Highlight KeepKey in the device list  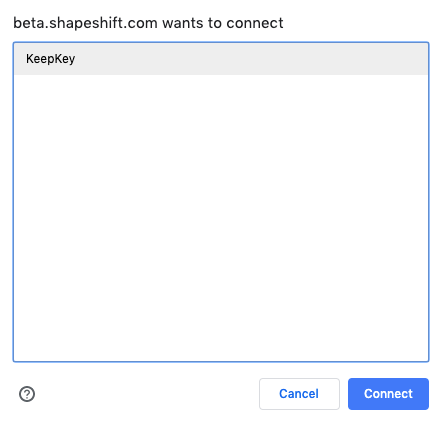tap(221, 59)
